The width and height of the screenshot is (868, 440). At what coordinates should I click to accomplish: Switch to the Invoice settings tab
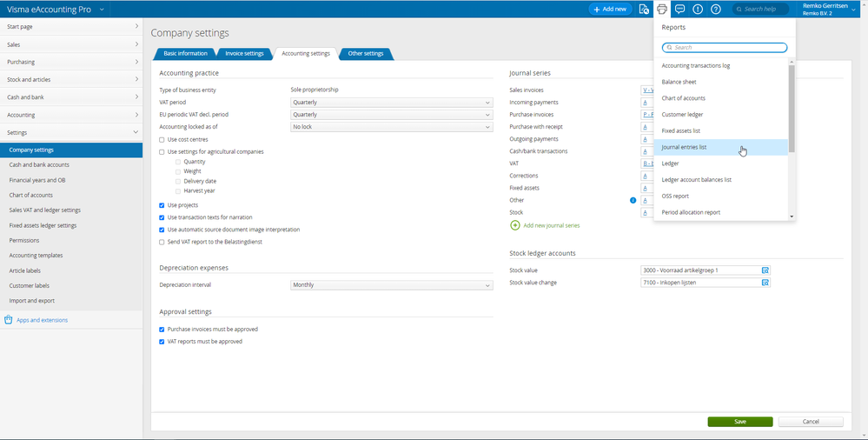(x=243, y=54)
